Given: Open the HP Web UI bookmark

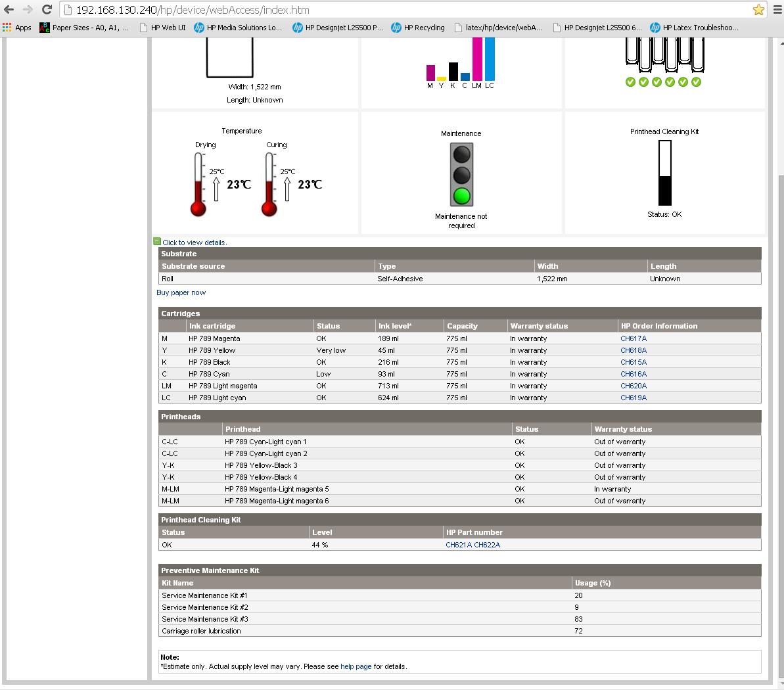Looking at the screenshot, I should click(163, 28).
